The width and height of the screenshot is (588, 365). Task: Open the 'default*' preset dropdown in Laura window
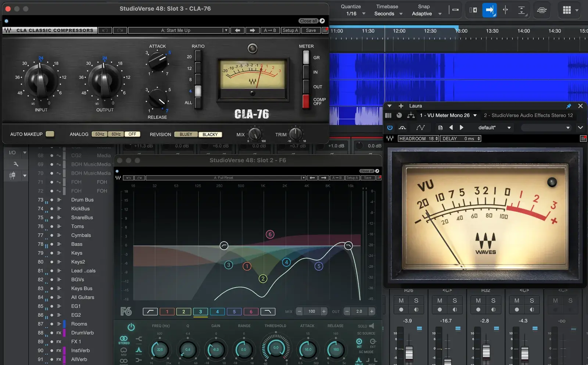click(x=495, y=128)
